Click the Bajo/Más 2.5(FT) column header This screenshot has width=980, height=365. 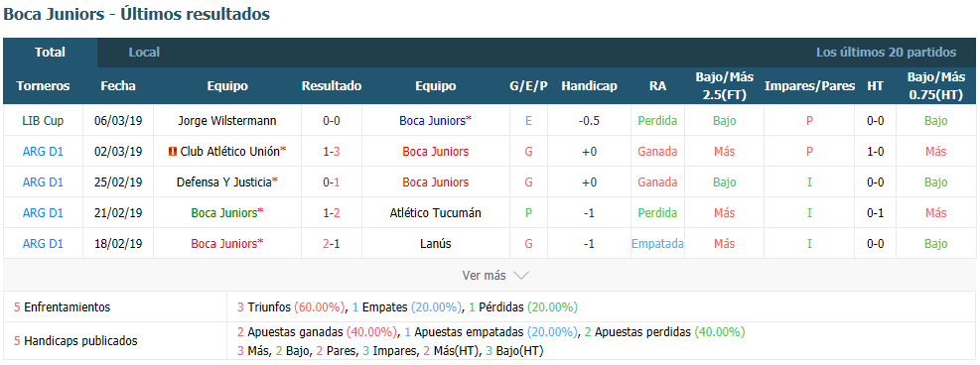tap(725, 86)
